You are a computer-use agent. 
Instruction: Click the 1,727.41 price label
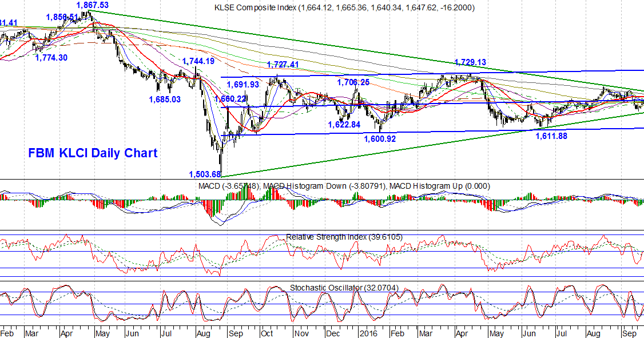[283, 65]
